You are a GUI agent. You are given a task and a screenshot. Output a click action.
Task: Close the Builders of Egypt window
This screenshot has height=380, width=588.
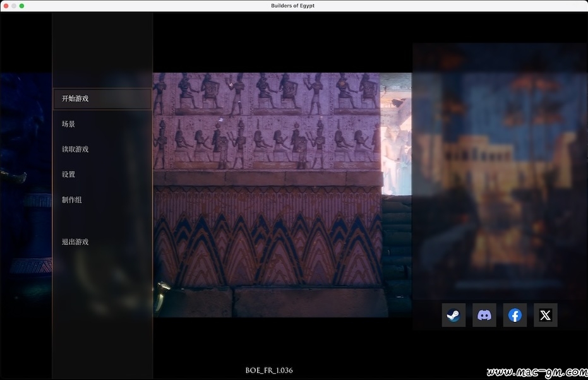[6, 6]
